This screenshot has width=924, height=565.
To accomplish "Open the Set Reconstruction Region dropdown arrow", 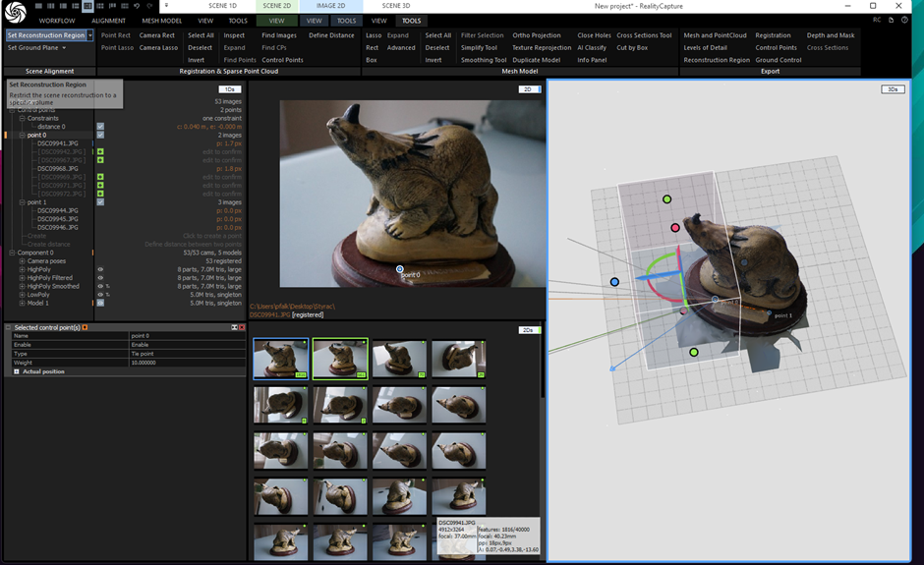I will [x=90, y=35].
